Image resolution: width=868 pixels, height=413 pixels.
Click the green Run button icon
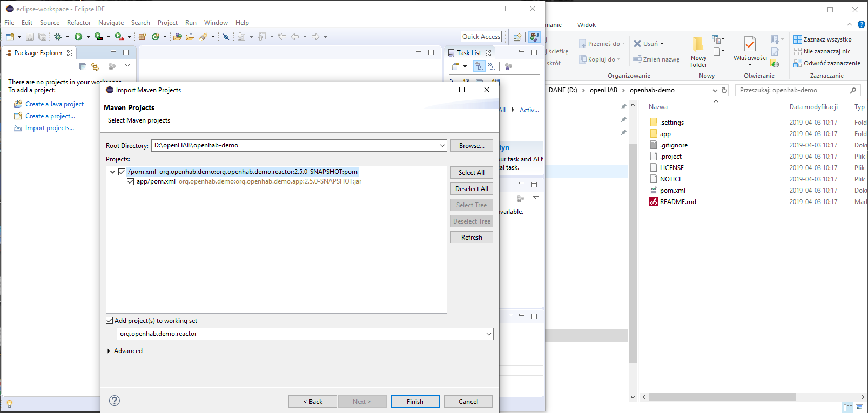click(x=78, y=37)
